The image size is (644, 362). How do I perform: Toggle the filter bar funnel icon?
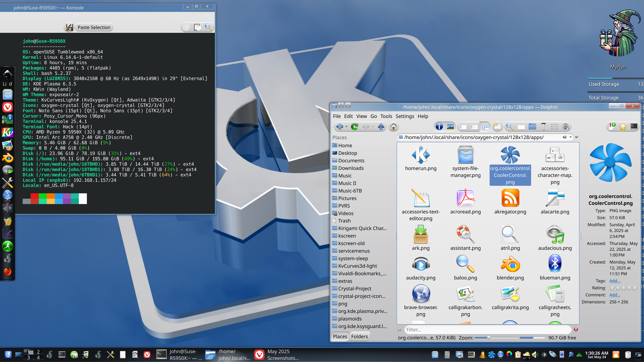click(544, 127)
